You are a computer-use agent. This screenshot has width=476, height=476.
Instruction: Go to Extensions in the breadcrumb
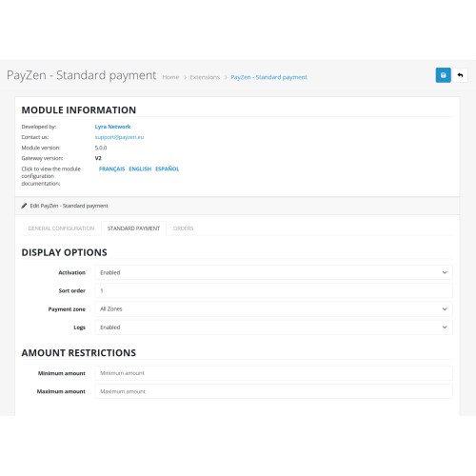coord(205,77)
